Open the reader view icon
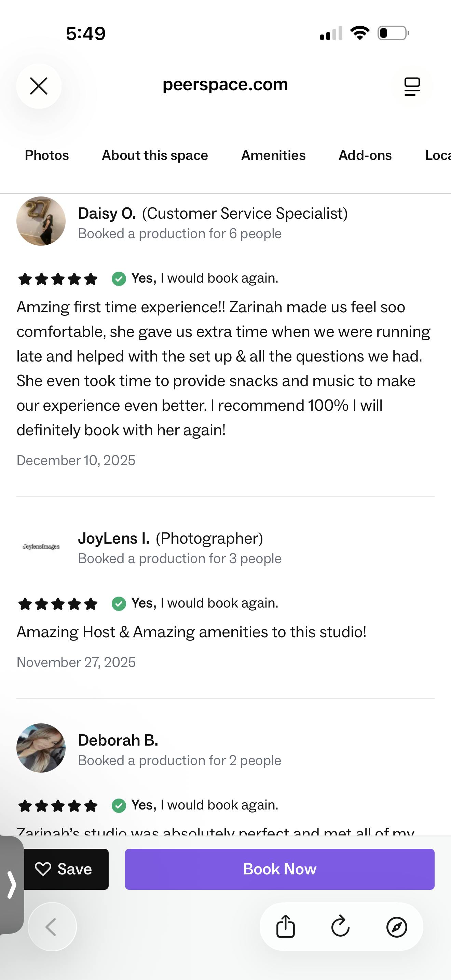The image size is (451, 980). (412, 86)
